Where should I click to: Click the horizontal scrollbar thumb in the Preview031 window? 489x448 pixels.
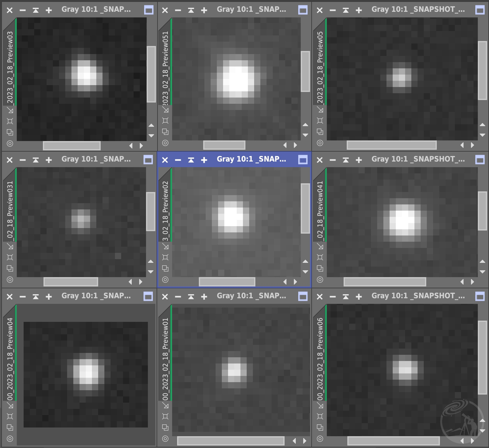71,281
